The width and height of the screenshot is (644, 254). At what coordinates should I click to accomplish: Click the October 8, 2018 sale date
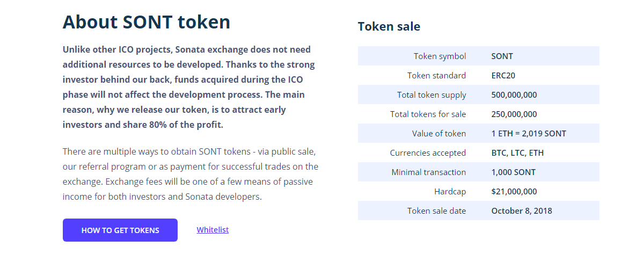(x=521, y=211)
